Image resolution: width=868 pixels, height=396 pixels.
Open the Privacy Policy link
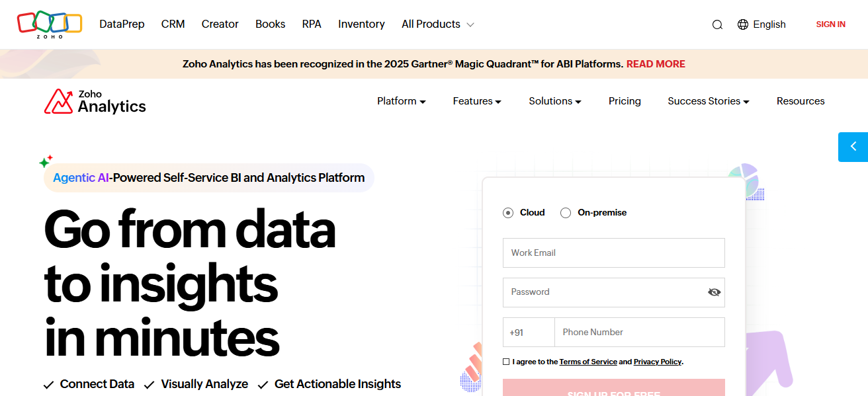coord(658,362)
